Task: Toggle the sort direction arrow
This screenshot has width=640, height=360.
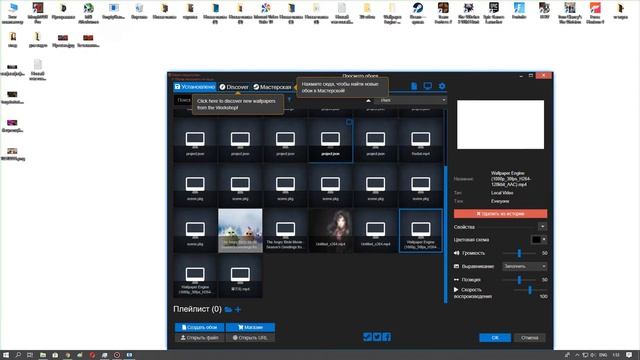Action: 368,100
